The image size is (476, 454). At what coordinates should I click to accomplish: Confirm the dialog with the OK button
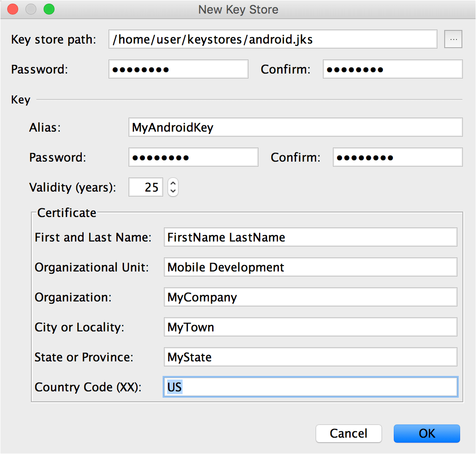click(x=427, y=434)
